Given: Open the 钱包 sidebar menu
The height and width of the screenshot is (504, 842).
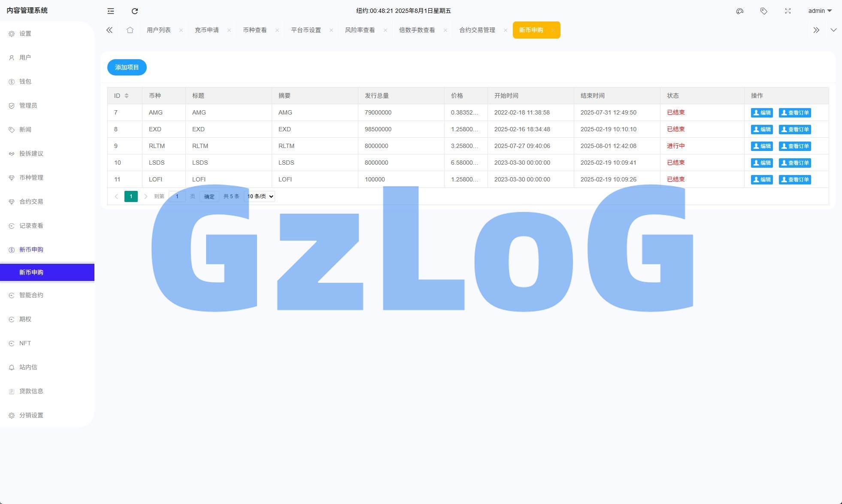Looking at the screenshot, I should (x=25, y=81).
